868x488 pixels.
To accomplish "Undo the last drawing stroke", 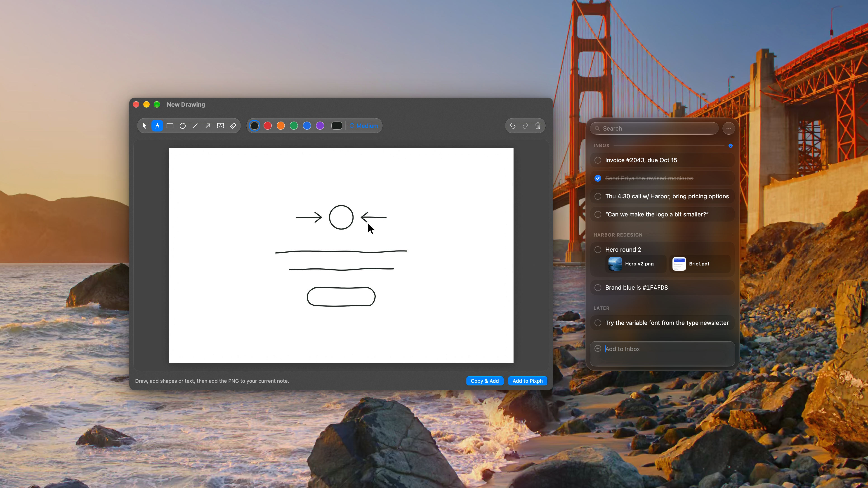I will tap(512, 126).
